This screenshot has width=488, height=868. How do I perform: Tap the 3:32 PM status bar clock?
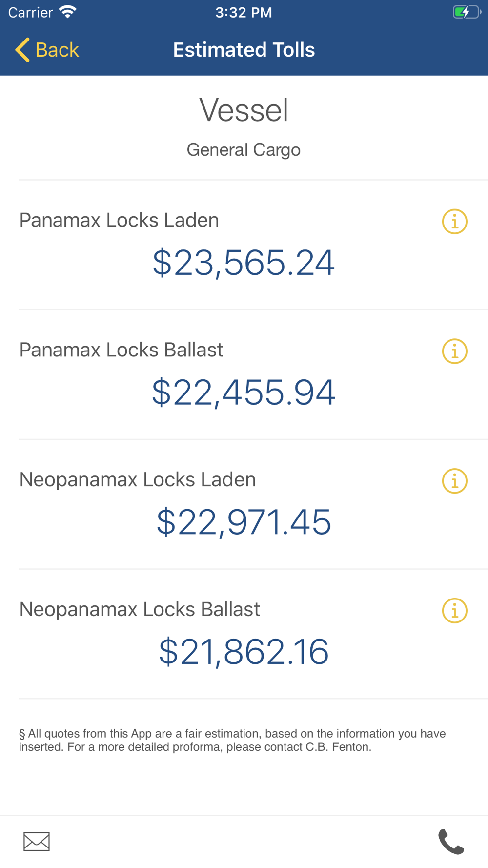point(244,12)
